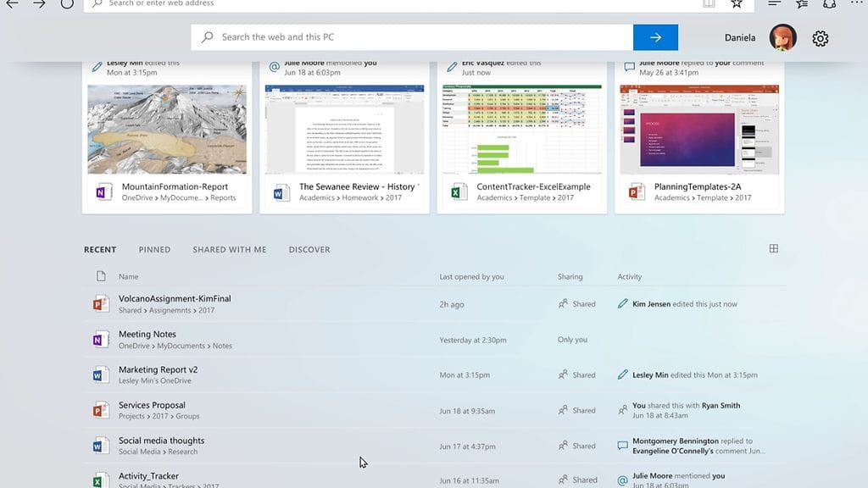
Task: Open the Services Proposal file
Action: [152, 406]
